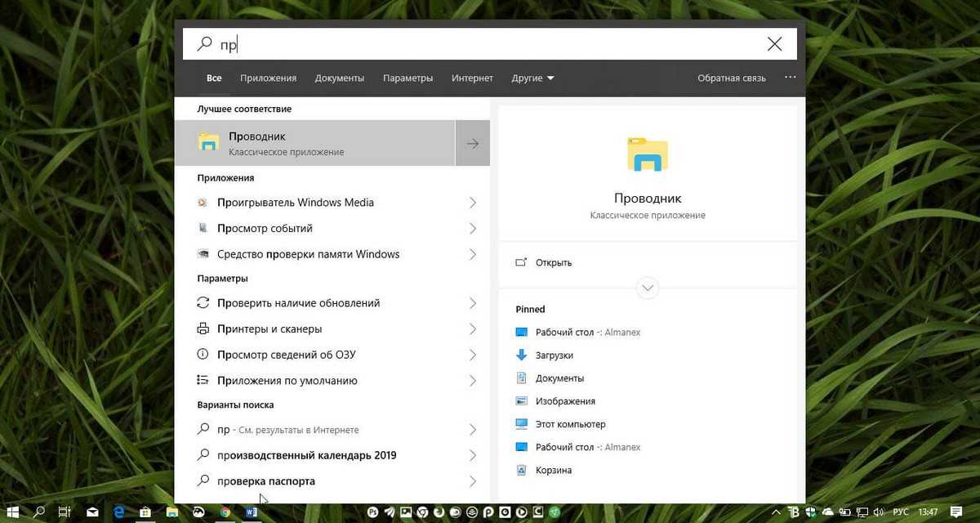
Task: Launch Word from the taskbar
Action: (x=252, y=512)
